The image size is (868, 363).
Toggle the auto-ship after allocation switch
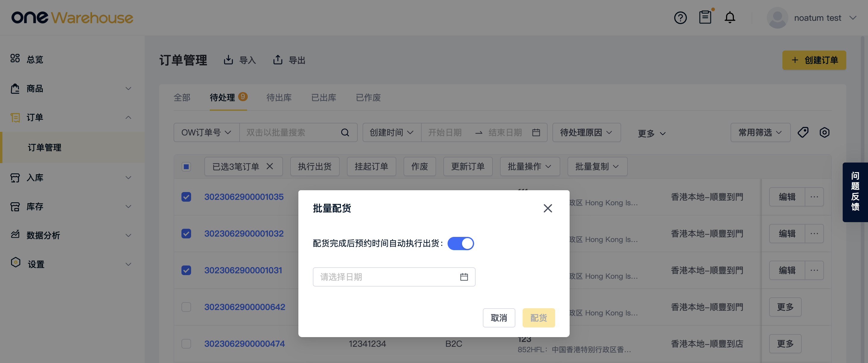460,244
